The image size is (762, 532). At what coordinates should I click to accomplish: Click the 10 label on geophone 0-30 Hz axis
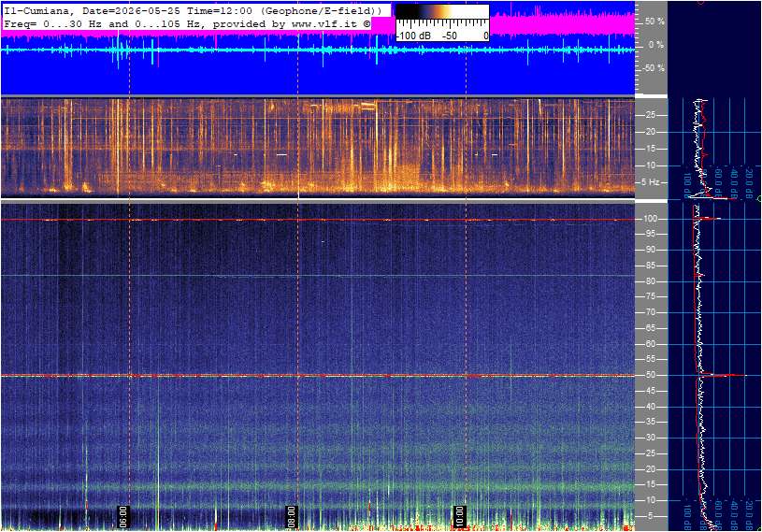(650, 165)
